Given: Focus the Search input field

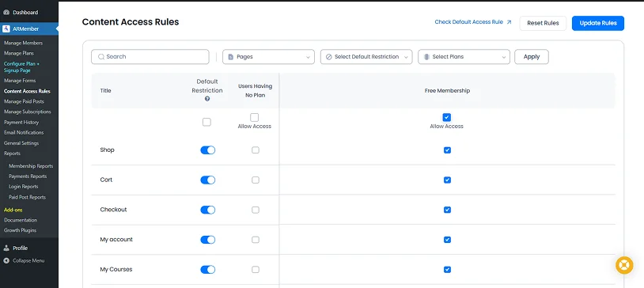Looking at the screenshot, I should click(150, 57).
